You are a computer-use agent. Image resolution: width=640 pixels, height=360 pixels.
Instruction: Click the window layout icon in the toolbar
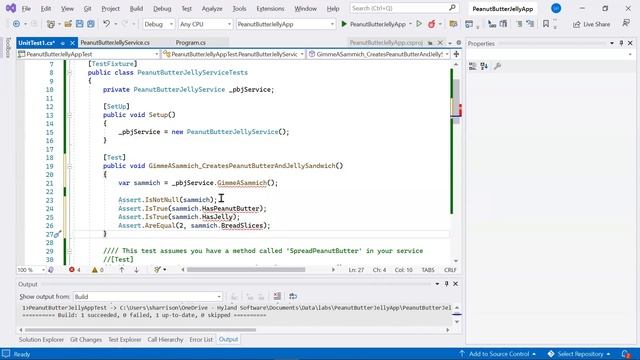pyautogui.click(x=469, y=24)
